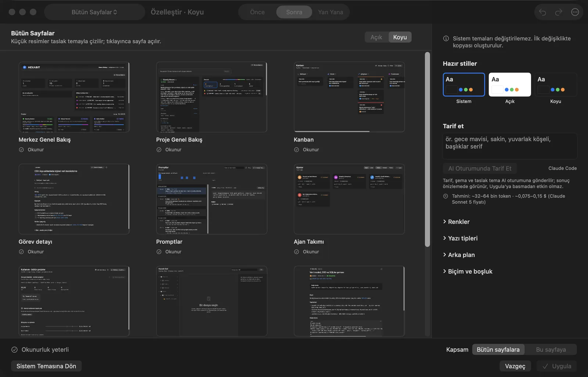Viewport: 588px width, 377px height.
Task: Select the Önce view tab
Action: [x=257, y=12]
